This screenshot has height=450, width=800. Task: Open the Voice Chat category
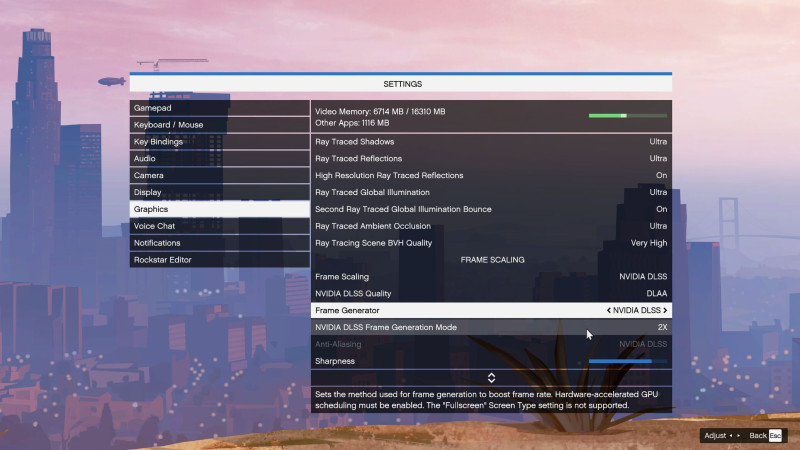[x=219, y=226]
